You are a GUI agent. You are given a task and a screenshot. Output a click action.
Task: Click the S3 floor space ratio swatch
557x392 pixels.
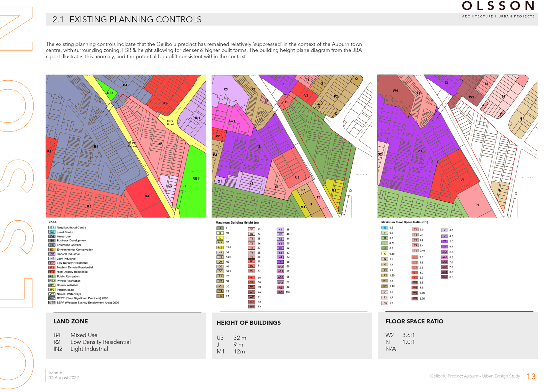pyautogui.click(x=385, y=303)
